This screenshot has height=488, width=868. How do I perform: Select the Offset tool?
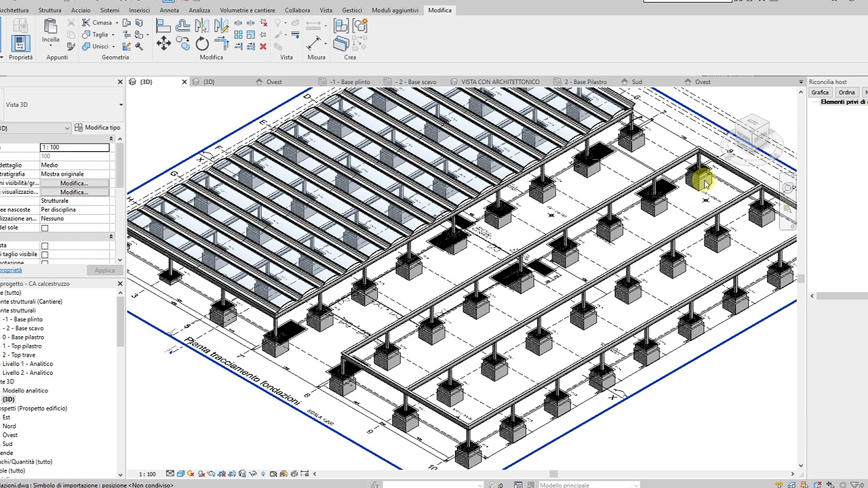coord(183,26)
